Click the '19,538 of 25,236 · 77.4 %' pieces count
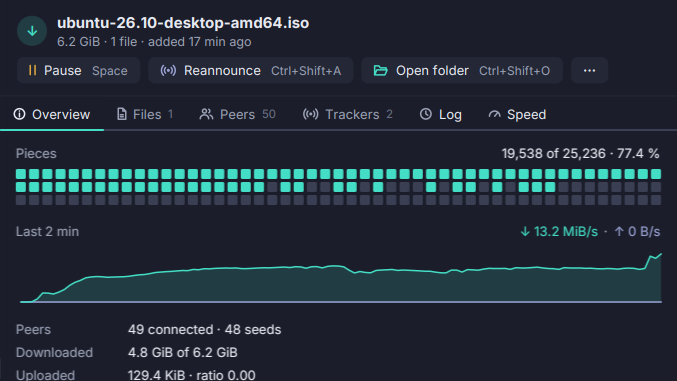Screen dimensions: 677x381 click(580, 153)
